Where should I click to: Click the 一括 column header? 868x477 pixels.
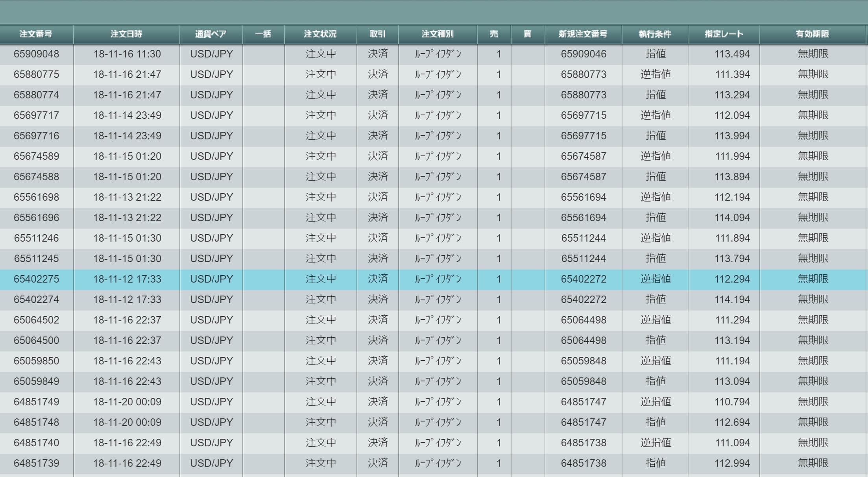(x=263, y=34)
